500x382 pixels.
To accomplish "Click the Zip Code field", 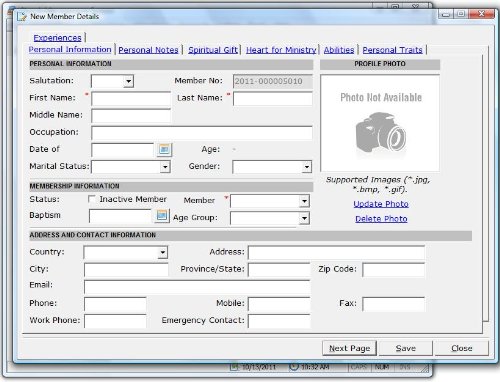I will point(394,269).
